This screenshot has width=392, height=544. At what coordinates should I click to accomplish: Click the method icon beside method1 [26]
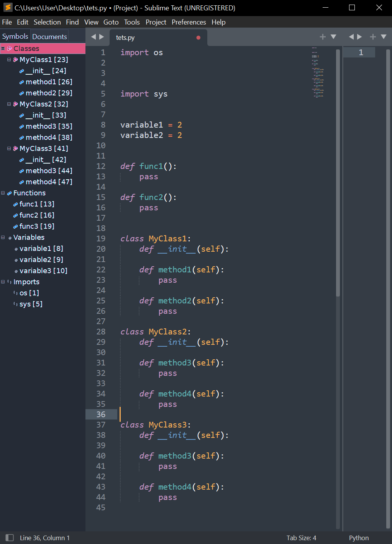click(x=21, y=82)
